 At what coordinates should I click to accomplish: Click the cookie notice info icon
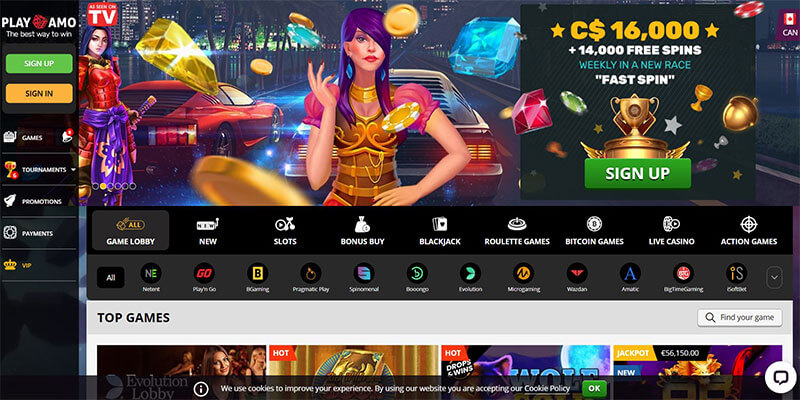[x=201, y=388]
